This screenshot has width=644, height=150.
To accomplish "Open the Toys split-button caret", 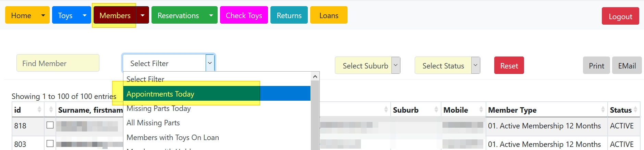I will [85, 15].
